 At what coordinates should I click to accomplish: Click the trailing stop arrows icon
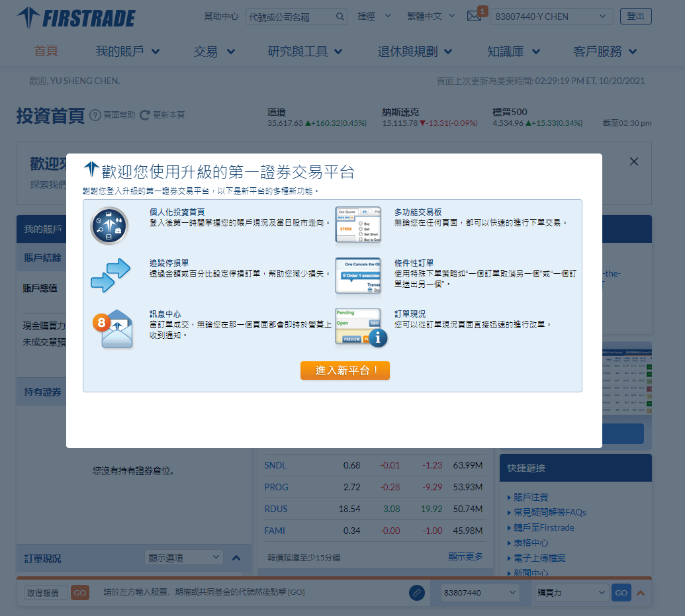111,275
